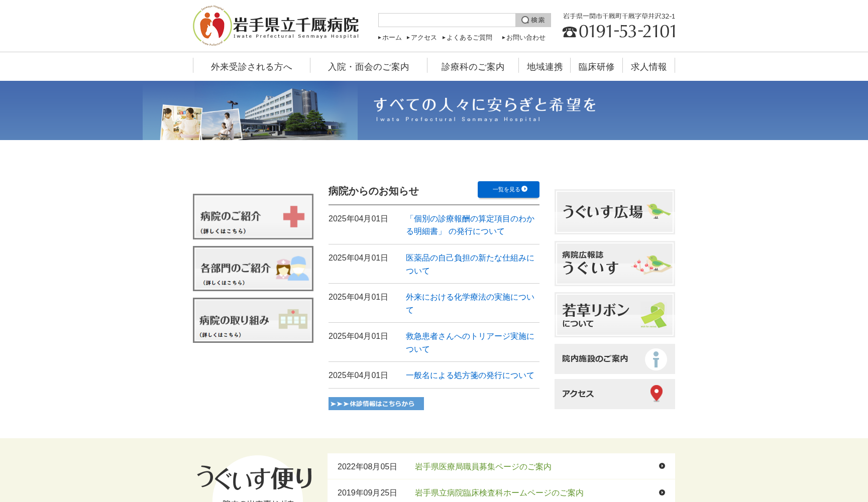Screen dimensions: 868x502
Task: Click the ホーム link above the banner
Action: (391, 37)
